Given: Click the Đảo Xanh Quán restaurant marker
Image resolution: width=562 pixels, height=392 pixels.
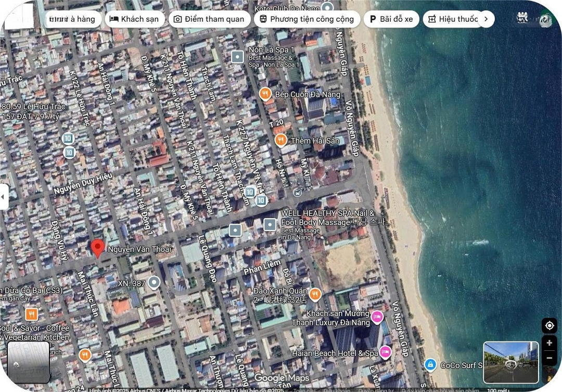Looking at the screenshot, I should 315,295.
